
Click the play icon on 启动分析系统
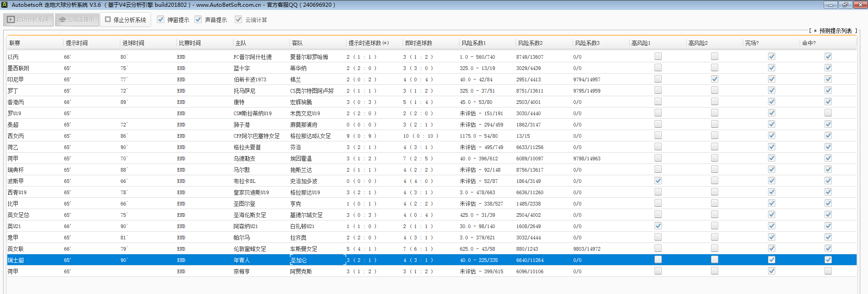(x=11, y=20)
